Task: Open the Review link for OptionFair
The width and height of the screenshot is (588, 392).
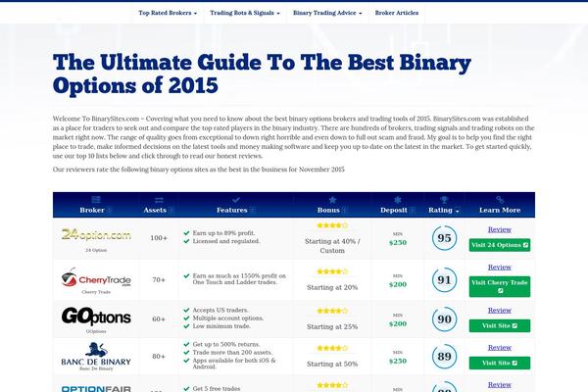Action: click(500, 385)
